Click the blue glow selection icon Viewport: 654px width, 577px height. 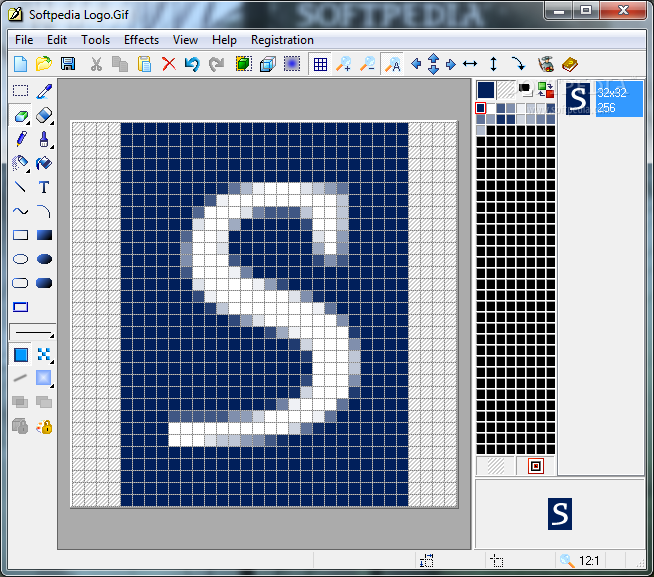point(292,64)
